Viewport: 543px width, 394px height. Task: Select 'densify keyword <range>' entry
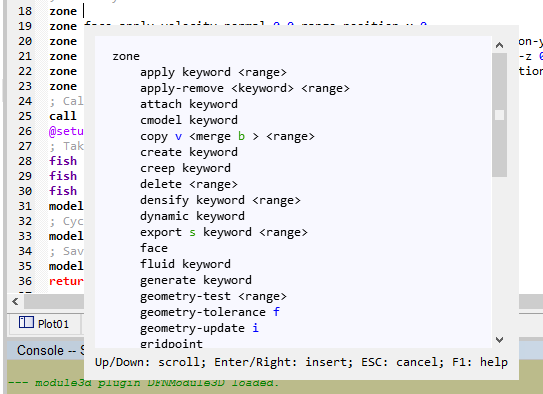[220, 200]
